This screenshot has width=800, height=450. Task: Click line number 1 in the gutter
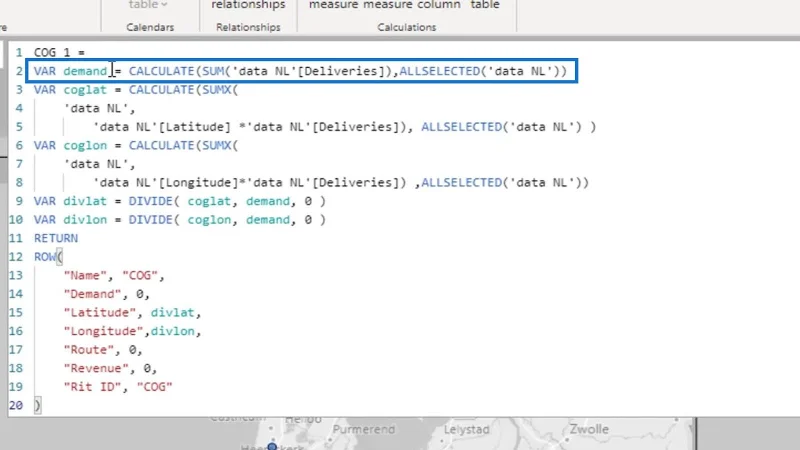click(19, 53)
